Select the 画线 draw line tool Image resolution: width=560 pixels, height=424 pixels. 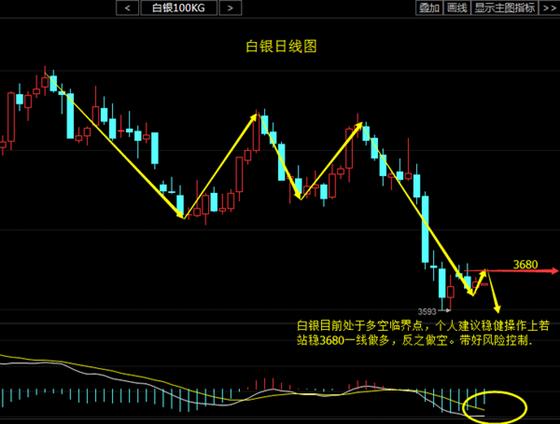tap(457, 8)
